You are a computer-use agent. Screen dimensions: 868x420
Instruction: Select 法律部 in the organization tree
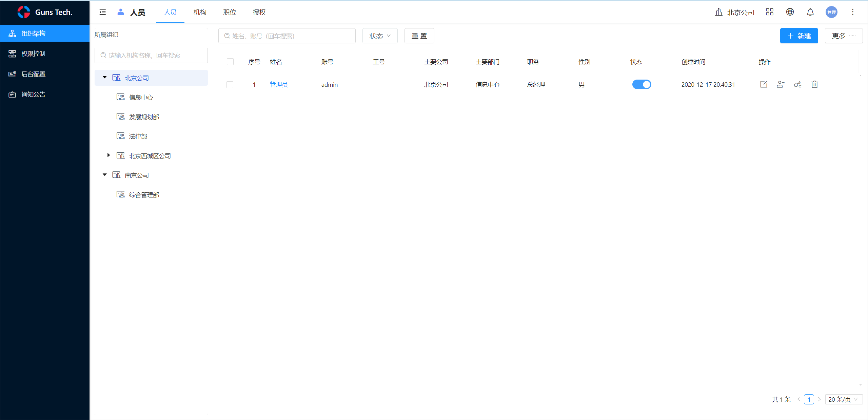(x=138, y=136)
